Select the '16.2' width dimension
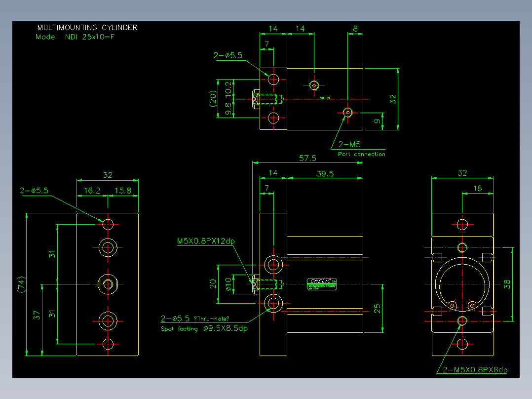This screenshot has height=399, width=532. point(92,191)
